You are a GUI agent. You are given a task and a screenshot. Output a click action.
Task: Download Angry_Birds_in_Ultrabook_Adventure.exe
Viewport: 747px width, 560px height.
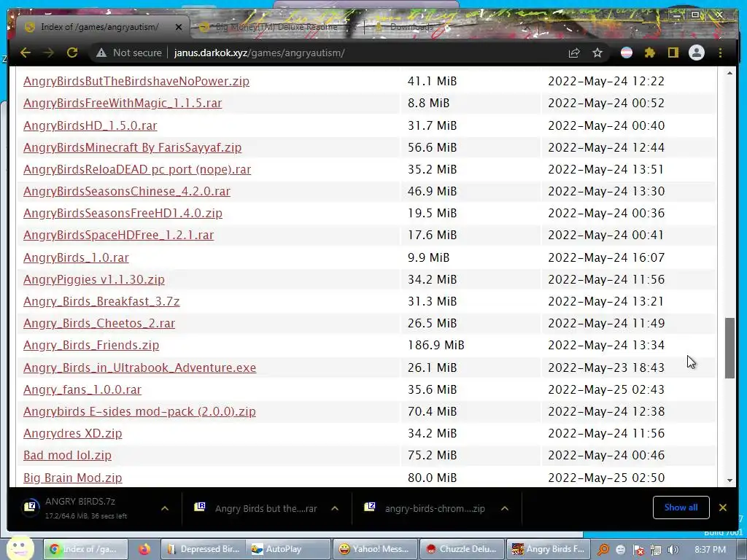(x=139, y=367)
